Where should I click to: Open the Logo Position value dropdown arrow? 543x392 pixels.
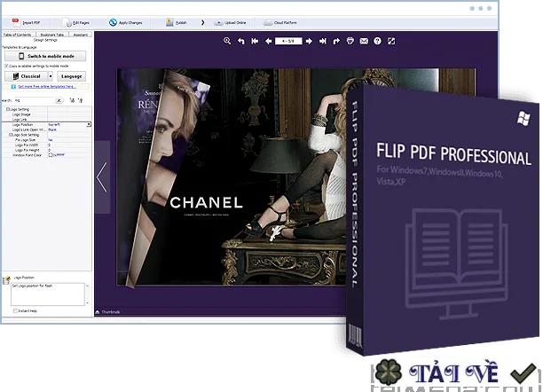(89, 124)
